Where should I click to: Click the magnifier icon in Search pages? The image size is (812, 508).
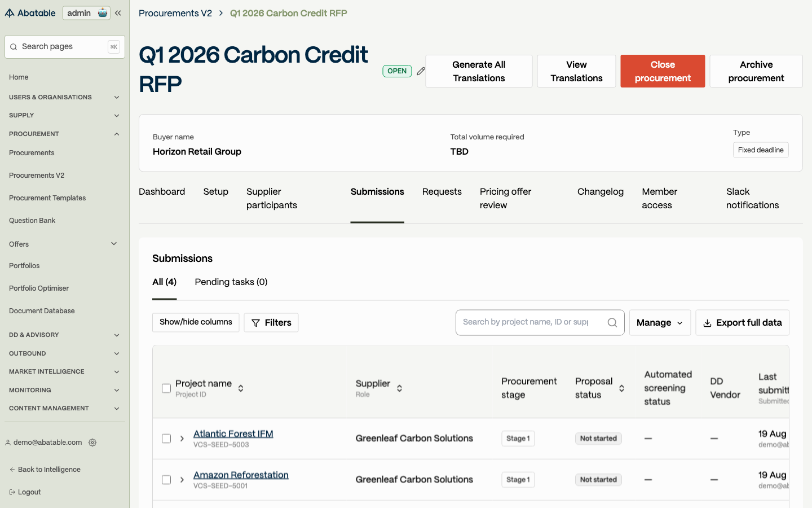tap(14, 47)
